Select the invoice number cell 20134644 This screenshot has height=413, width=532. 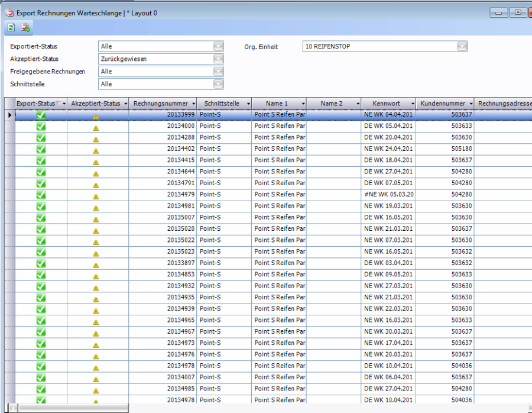tap(180, 172)
